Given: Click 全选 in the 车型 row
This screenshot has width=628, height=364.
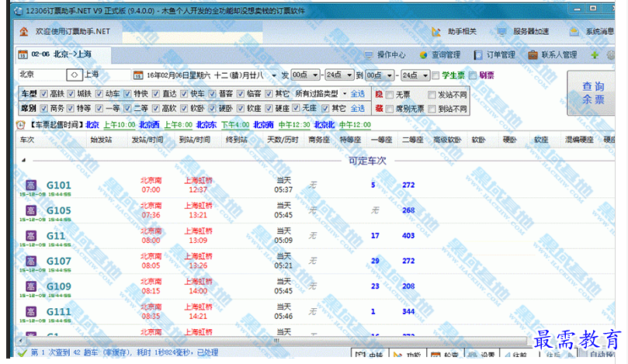Looking at the screenshot, I should (358, 94).
